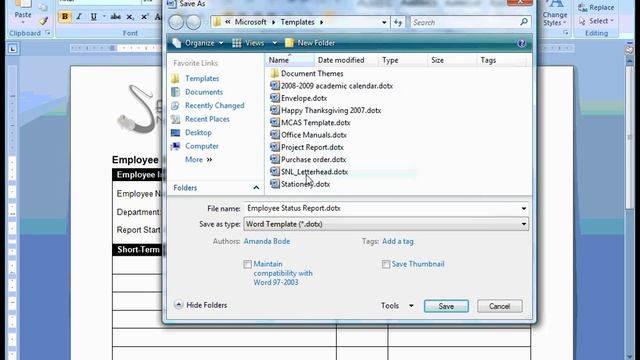Refresh the folder listing in address bar
The image size is (640, 360).
pos(398,22)
